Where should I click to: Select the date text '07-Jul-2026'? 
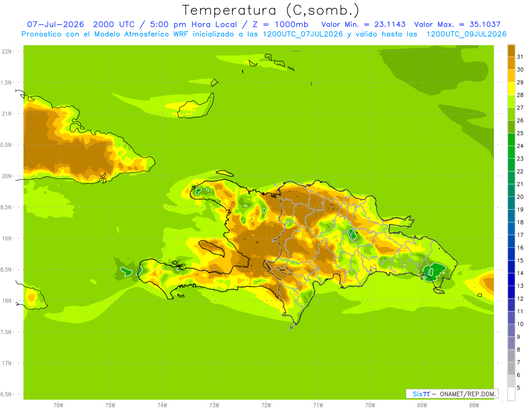coord(55,24)
